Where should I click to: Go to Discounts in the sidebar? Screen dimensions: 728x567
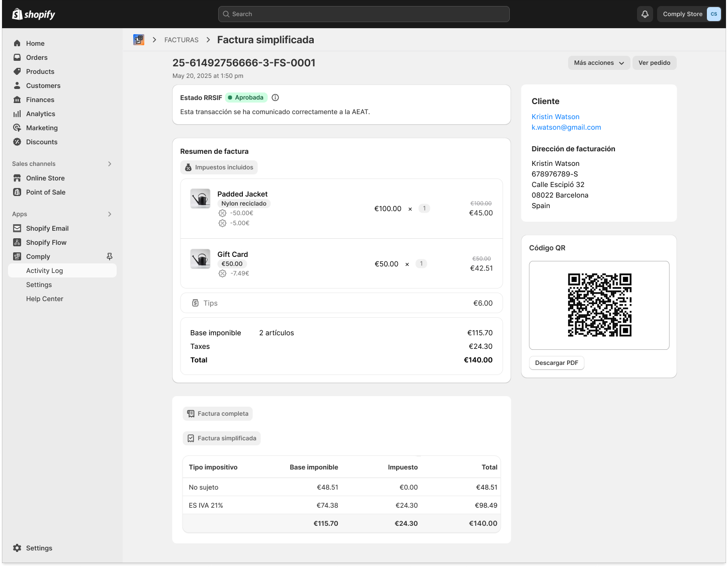41,142
